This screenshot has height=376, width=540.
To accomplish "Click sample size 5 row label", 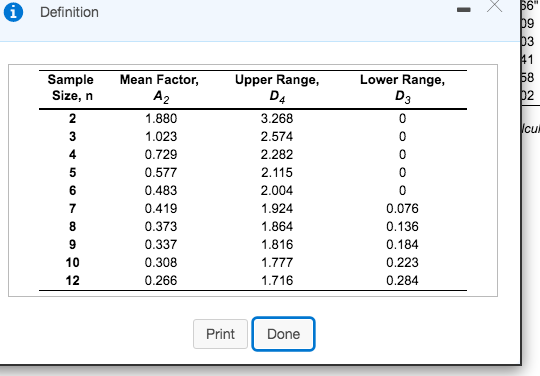I will [x=72, y=172].
